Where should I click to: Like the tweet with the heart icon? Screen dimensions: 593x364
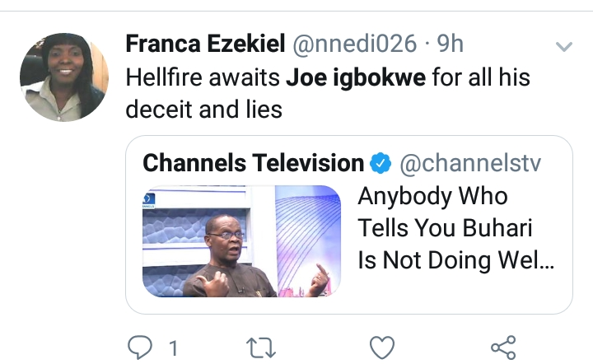point(381,348)
